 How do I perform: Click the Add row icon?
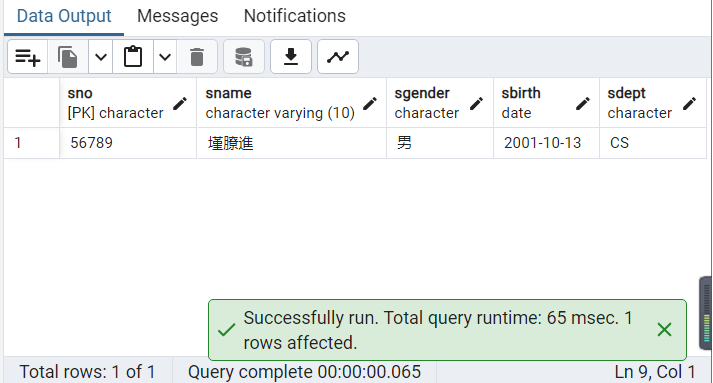pos(27,57)
